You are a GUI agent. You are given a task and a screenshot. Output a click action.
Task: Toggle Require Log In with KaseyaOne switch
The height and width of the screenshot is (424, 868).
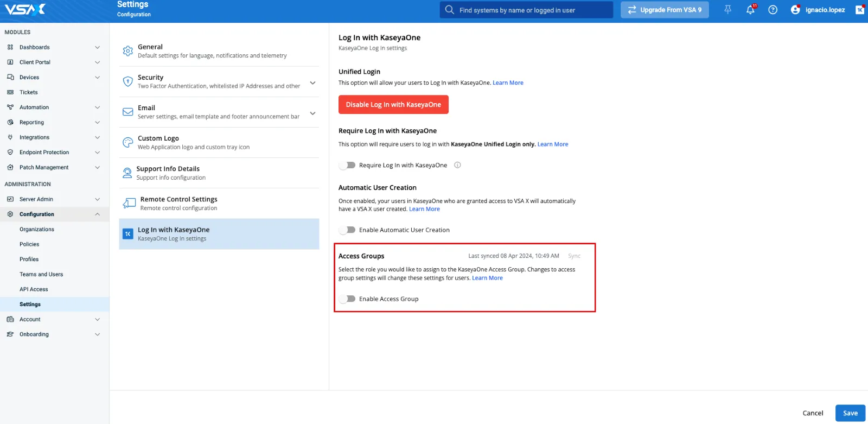pyautogui.click(x=347, y=165)
